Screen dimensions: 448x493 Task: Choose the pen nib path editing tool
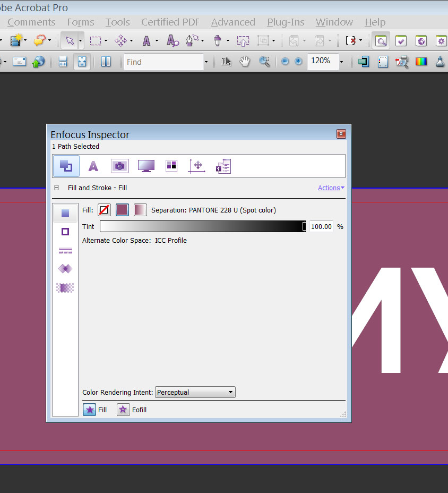point(192,40)
